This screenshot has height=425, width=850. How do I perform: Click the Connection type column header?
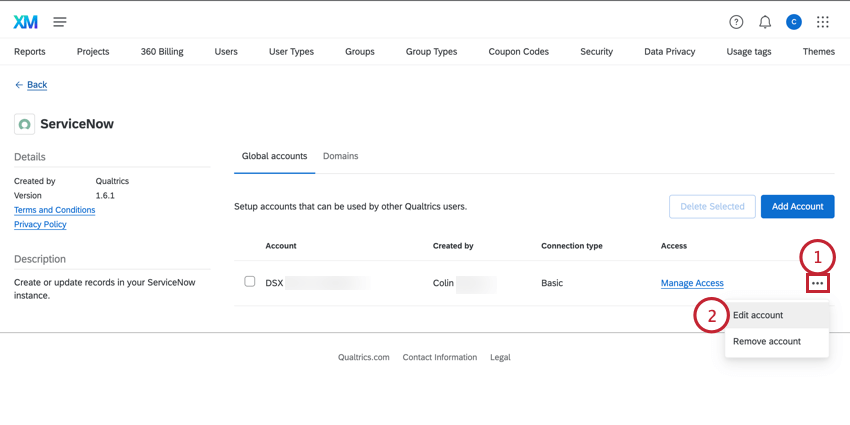point(572,246)
